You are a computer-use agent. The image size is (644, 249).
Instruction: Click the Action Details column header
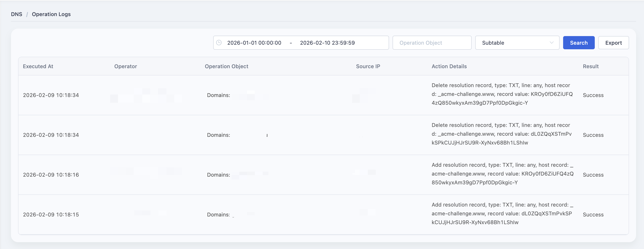pos(449,66)
